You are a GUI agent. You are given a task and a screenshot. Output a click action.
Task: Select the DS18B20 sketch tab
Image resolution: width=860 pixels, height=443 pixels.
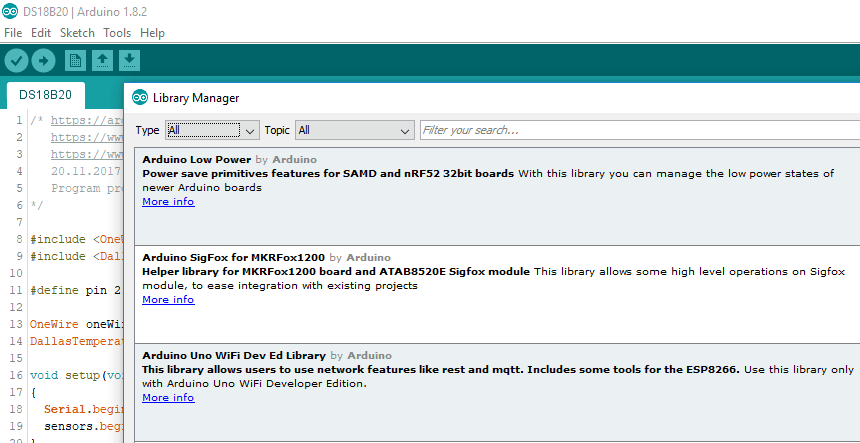click(46, 95)
